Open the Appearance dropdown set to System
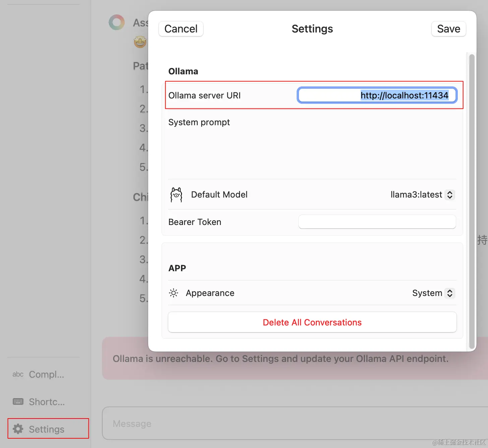Image resolution: width=488 pixels, height=448 pixels. click(433, 293)
